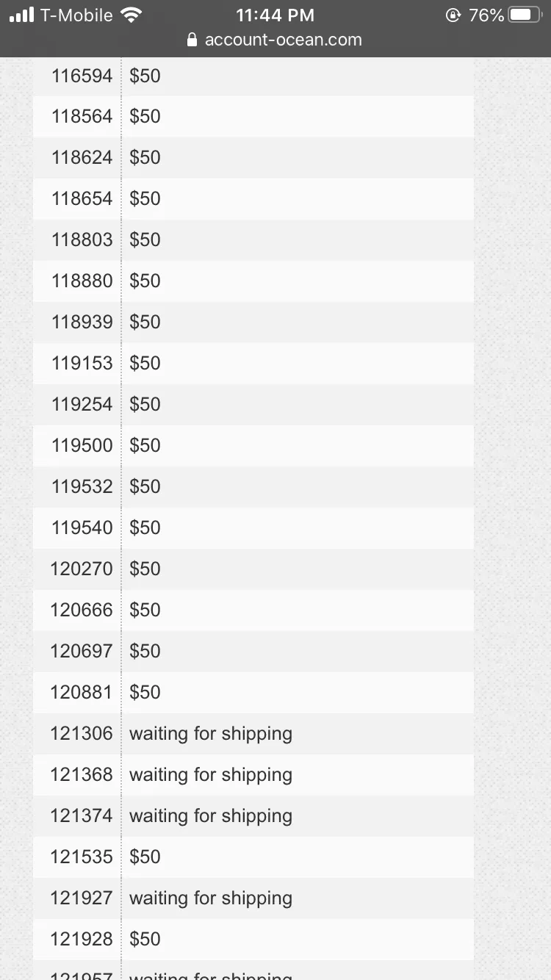Click waiting for shipping status of 121927
Screen dimensions: 551x980
(211, 898)
